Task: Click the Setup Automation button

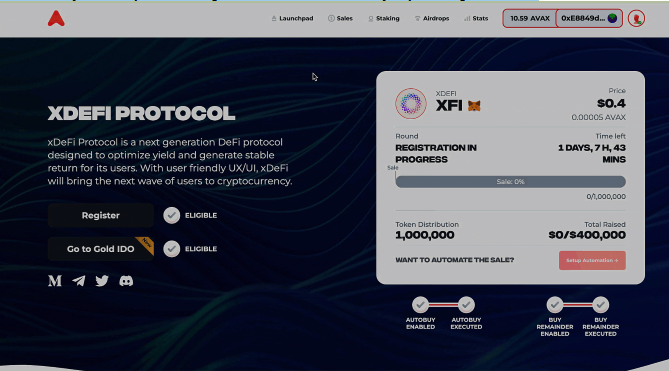Action: [x=592, y=260]
